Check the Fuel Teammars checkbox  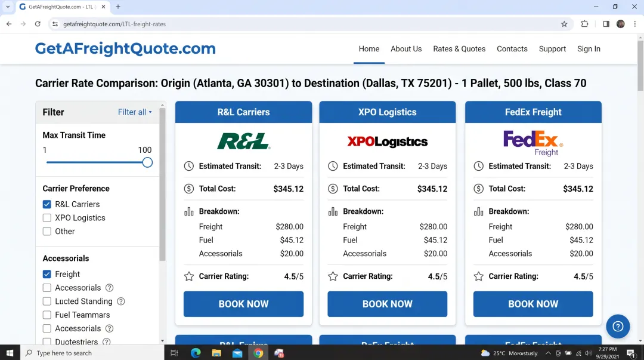pyautogui.click(x=47, y=315)
